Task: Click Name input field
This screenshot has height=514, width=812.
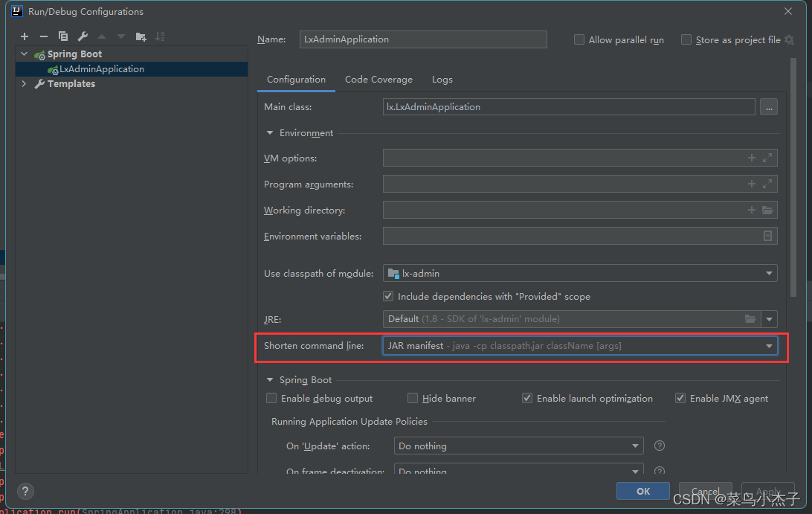Action: 423,39
